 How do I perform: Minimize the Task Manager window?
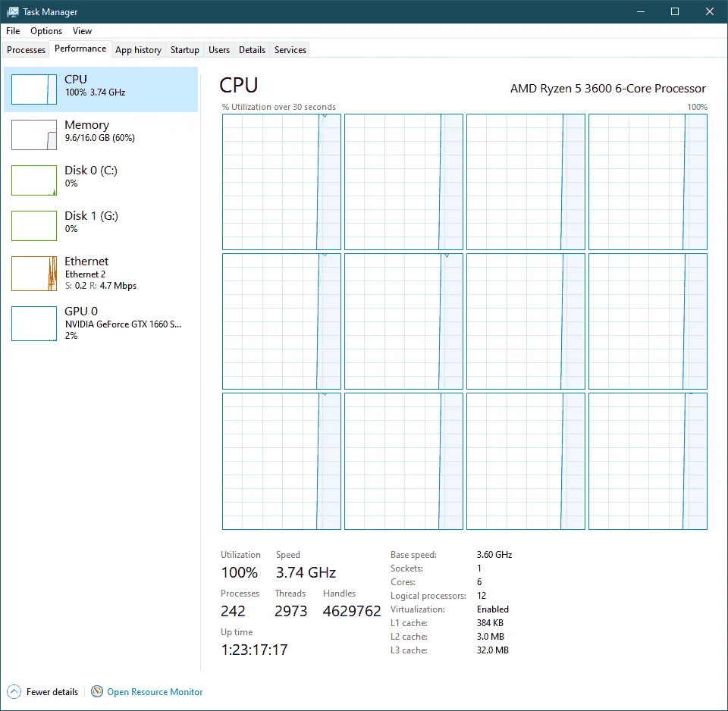click(641, 11)
